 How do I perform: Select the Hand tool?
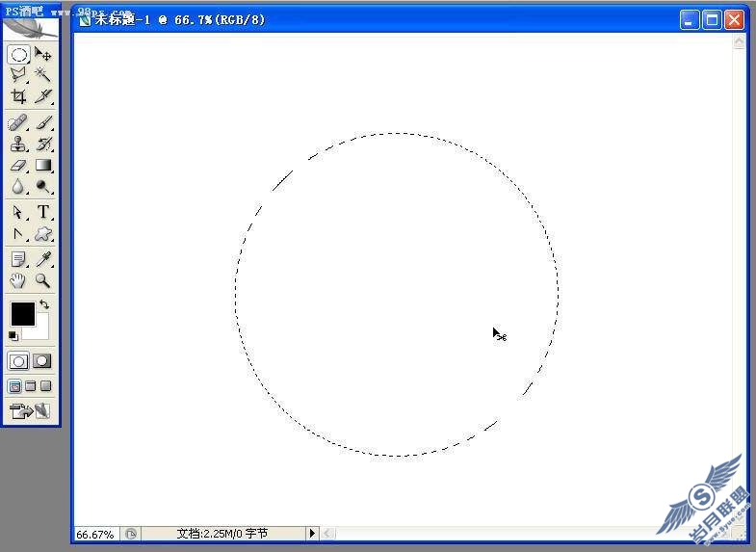[18, 280]
